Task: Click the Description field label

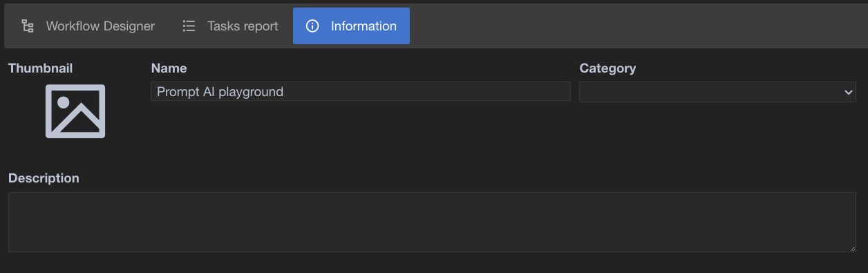Action: point(44,178)
